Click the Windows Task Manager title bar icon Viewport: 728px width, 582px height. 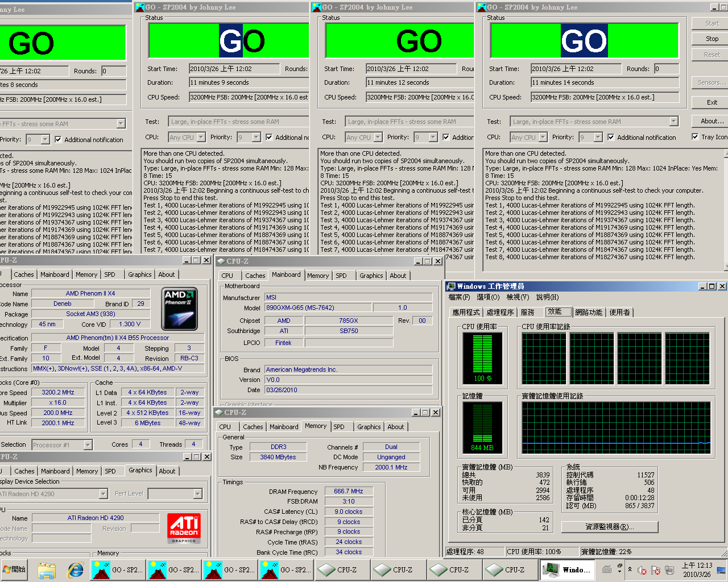(452, 286)
